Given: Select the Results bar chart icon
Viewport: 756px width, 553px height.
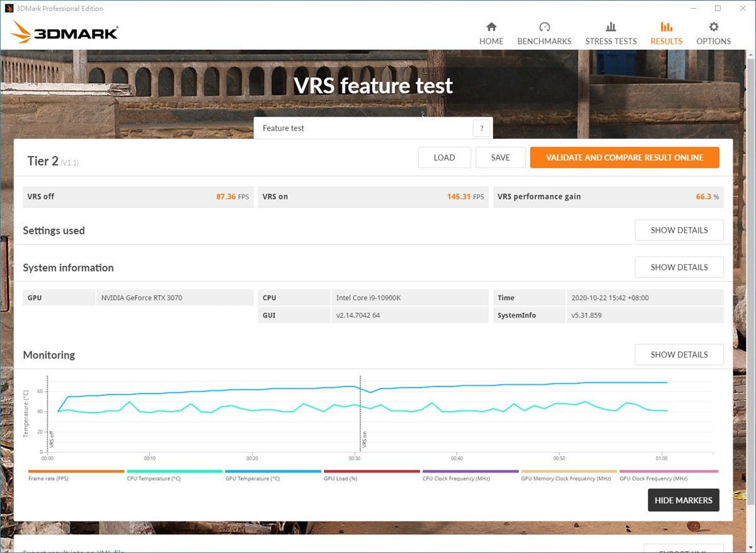Looking at the screenshot, I should pos(666,26).
